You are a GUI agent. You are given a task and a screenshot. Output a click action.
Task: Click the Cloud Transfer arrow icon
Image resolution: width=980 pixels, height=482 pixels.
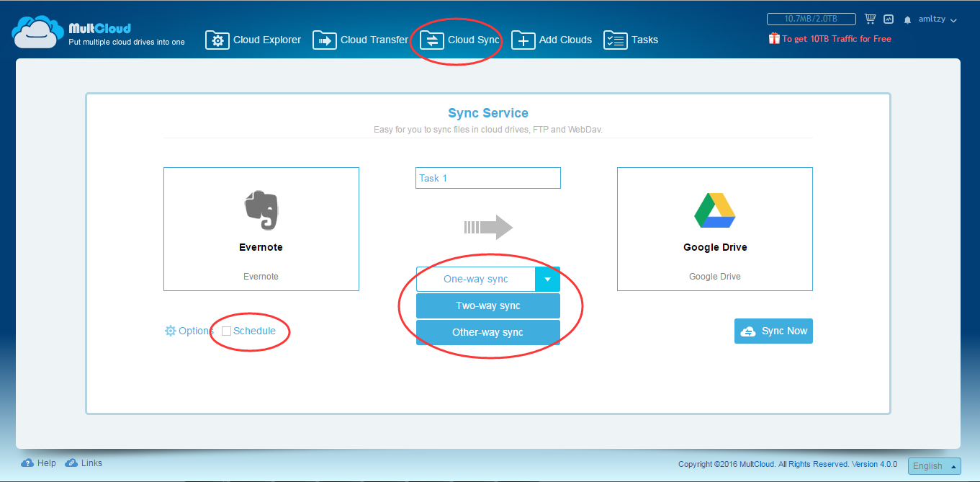pos(325,40)
